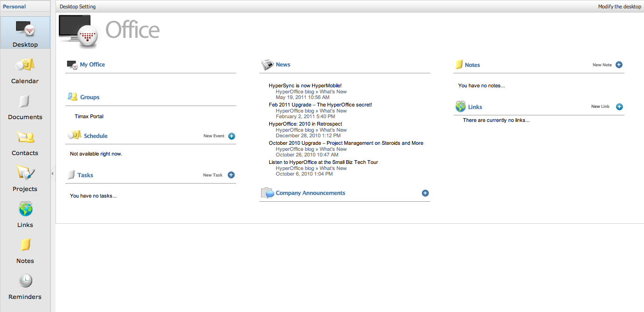The image size is (644, 312).
Task: Click the plus icon beside New Link
Action: [x=619, y=106]
